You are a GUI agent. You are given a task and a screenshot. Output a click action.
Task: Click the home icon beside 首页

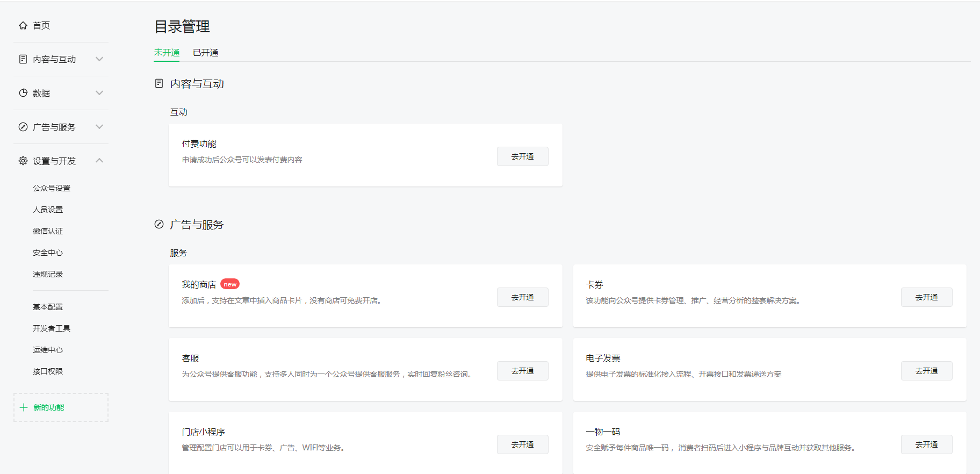[x=23, y=25]
